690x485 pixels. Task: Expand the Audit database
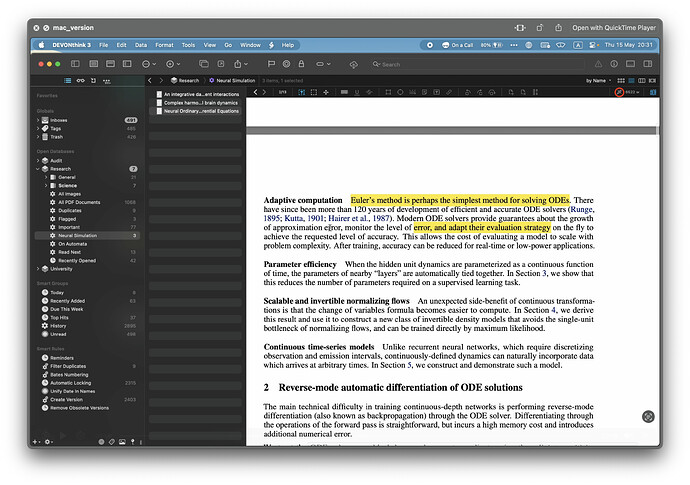coord(38,161)
